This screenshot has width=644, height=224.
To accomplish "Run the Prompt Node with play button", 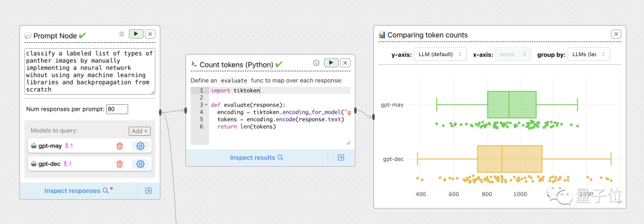I will [x=136, y=34].
